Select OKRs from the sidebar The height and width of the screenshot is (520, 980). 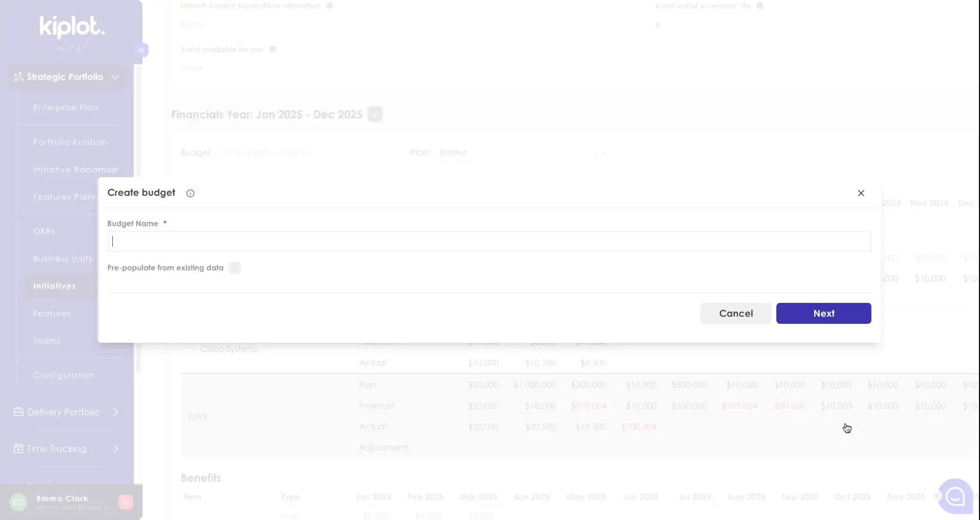44,231
